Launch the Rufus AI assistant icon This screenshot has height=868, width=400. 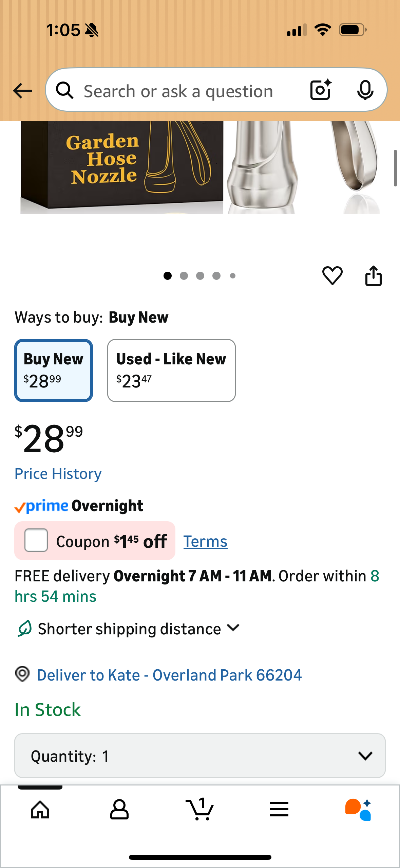(358, 809)
